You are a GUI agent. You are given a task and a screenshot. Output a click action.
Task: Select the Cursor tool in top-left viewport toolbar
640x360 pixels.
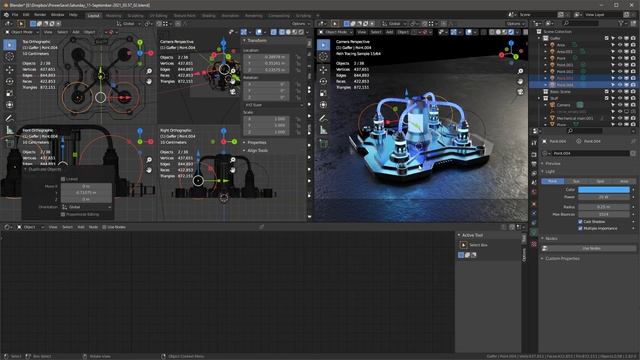[10, 56]
